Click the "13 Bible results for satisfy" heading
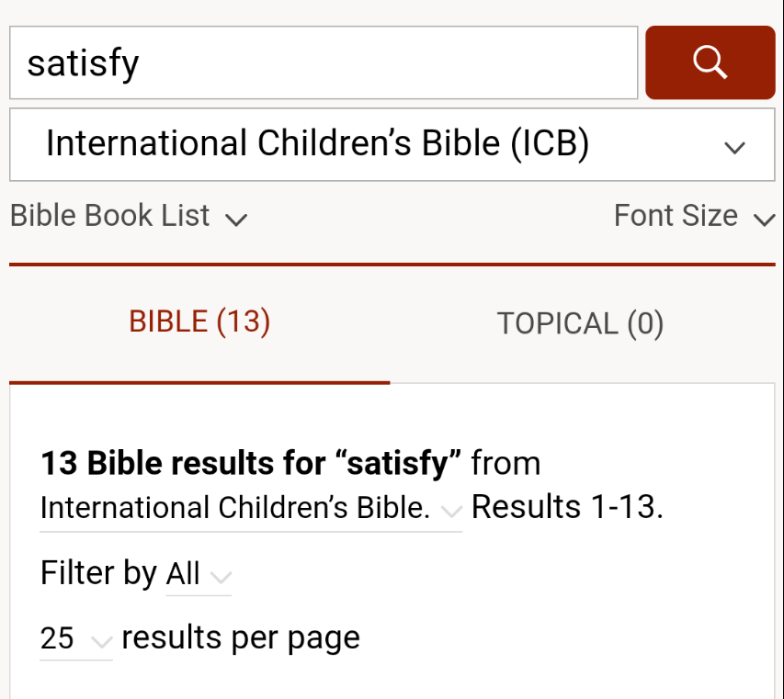784x699 pixels. click(251, 463)
